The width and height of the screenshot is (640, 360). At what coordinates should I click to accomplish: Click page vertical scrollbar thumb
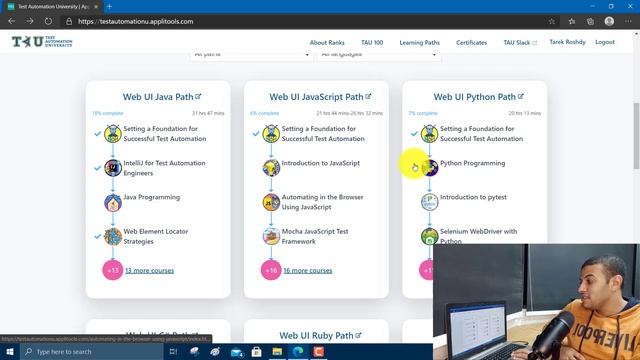(636, 135)
